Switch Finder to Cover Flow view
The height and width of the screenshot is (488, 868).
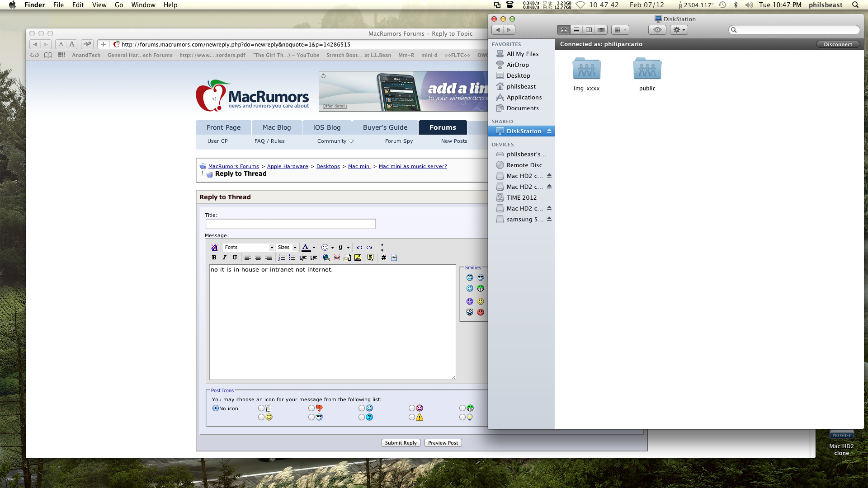pyautogui.click(x=601, y=30)
